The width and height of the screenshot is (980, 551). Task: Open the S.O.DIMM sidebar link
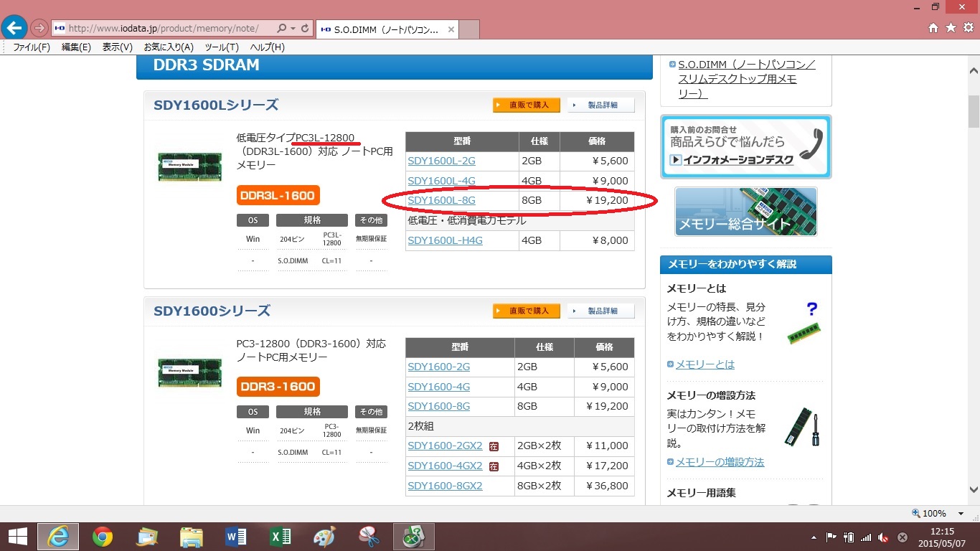[746, 79]
